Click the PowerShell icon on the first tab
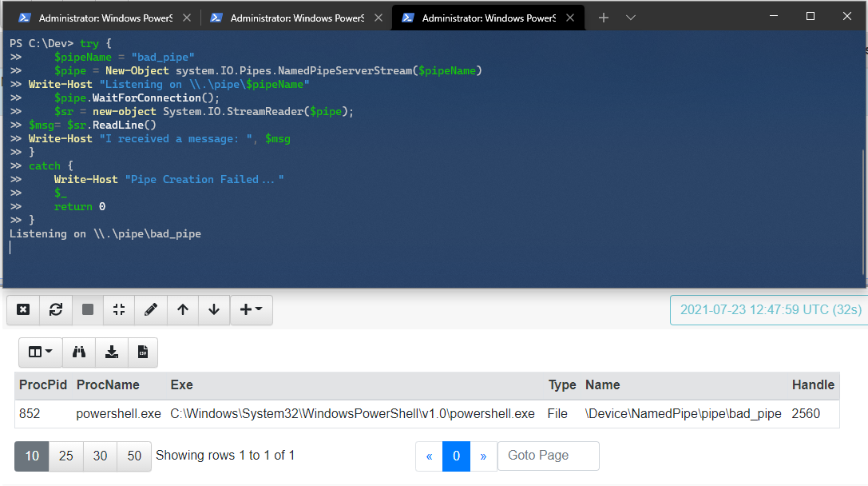Viewport: 868px width, 486px height. click(x=25, y=18)
